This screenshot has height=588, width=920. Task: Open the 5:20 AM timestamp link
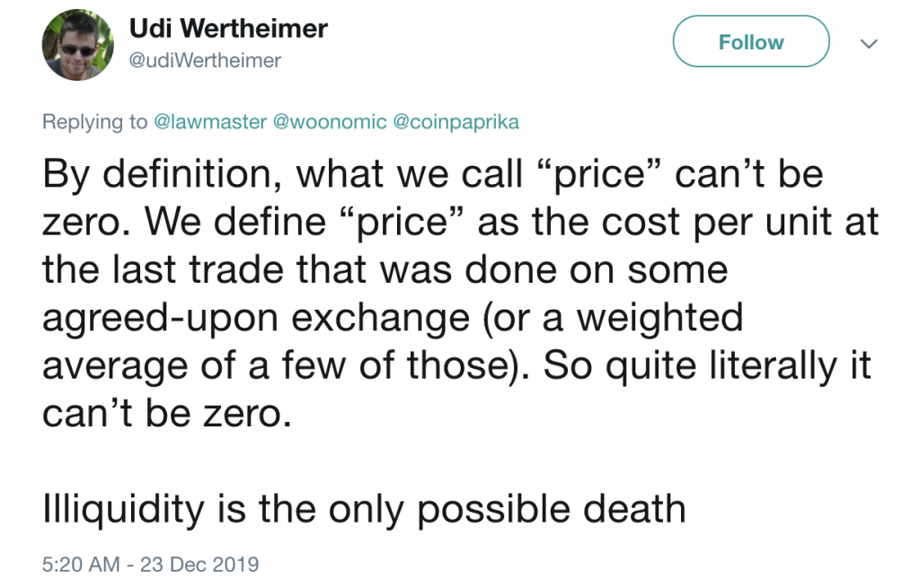click(81, 564)
